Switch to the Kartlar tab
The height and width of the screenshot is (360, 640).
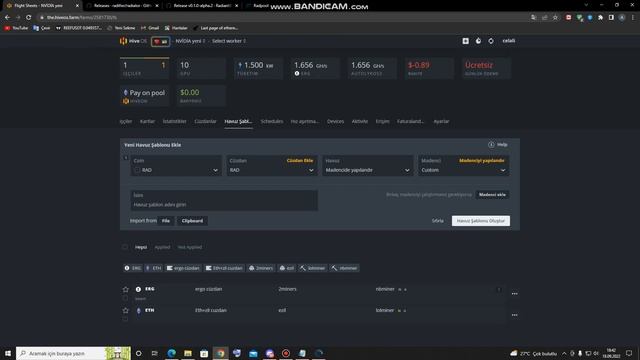[147, 122]
